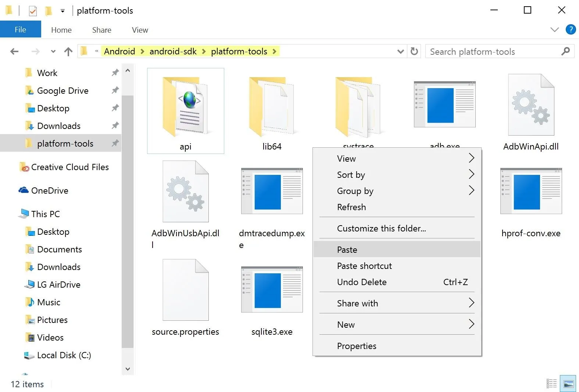Go forward with the Forward arrow
This screenshot has width=579, height=392.
pyautogui.click(x=35, y=51)
